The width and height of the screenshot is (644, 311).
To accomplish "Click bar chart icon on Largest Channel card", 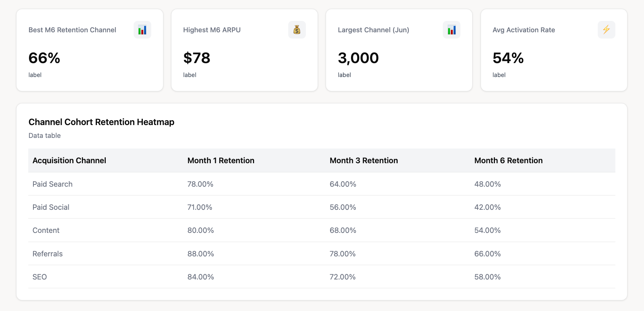I will [x=452, y=30].
